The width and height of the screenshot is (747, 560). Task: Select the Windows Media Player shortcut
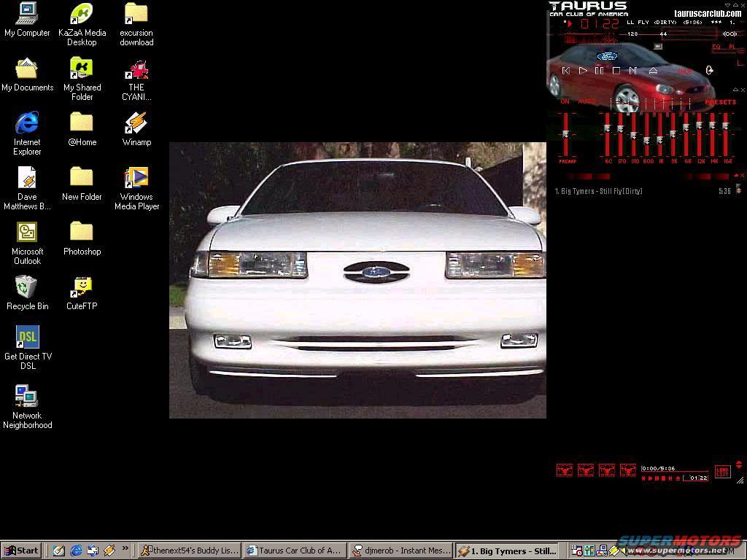(x=136, y=178)
